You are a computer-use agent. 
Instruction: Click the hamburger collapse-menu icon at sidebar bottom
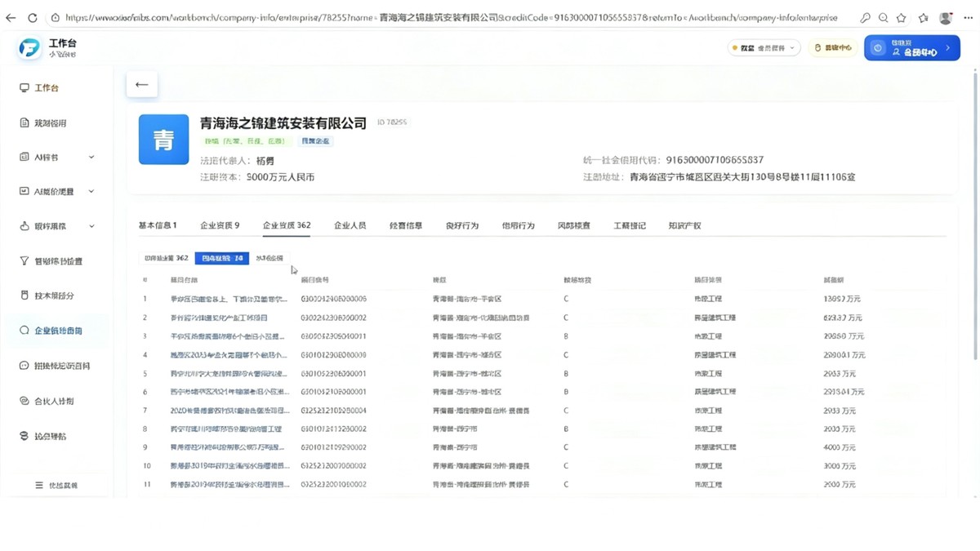pos(38,485)
